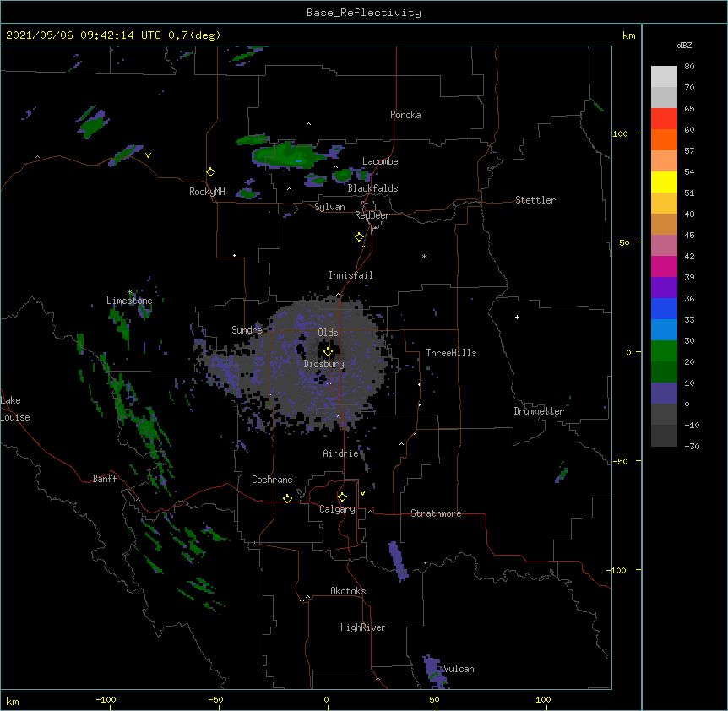Click the yellow v marker east of Calgary diamond
The image size is (728, 711).
(x=362, y=493)
